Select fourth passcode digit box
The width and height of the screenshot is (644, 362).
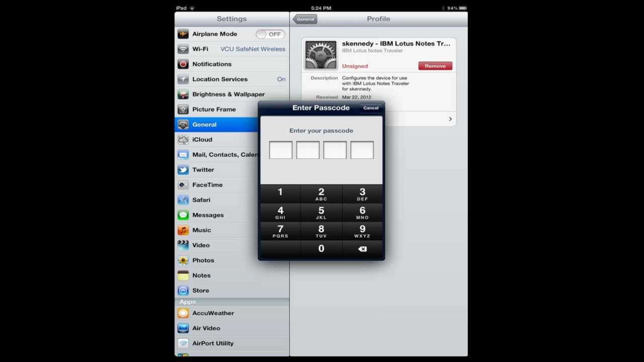point(362,150)
